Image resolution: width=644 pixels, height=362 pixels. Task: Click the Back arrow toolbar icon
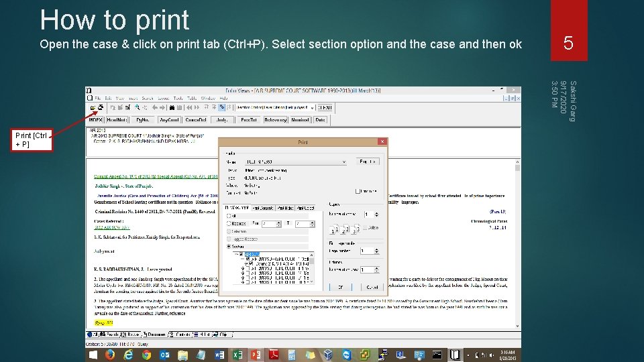tap(155, 107)
